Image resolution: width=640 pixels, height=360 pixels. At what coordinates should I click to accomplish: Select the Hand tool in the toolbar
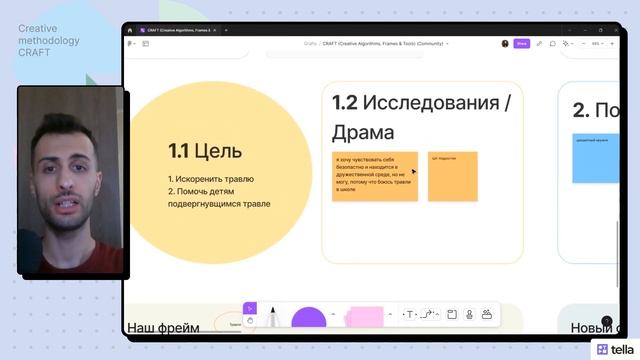(x=250, y=321)
